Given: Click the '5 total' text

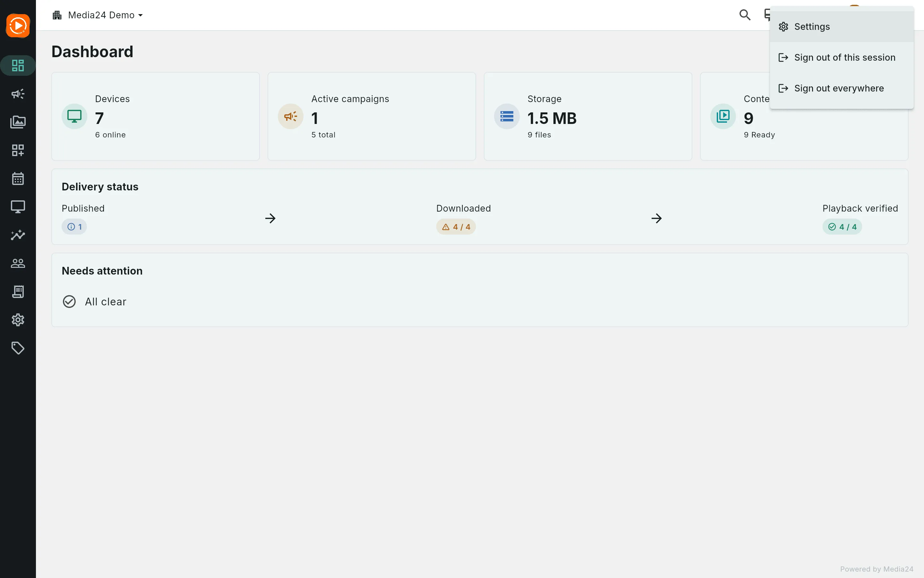Looking at the screenshot, I should 323,135.
